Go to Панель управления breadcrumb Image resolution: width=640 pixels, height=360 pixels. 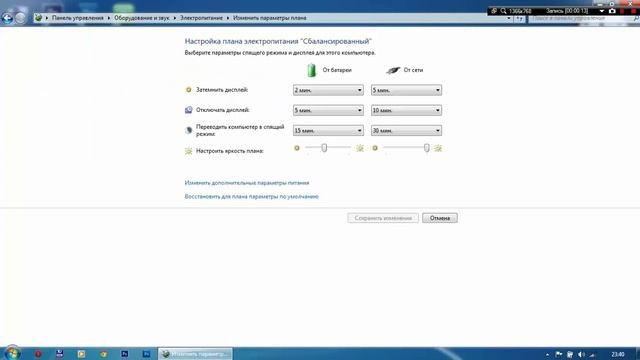click(x=78, y=18)
